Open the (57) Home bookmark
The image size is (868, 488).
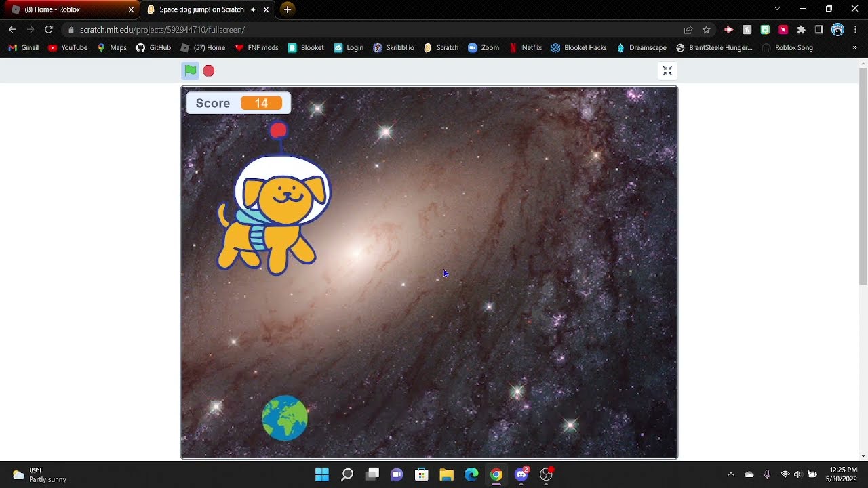203,48
